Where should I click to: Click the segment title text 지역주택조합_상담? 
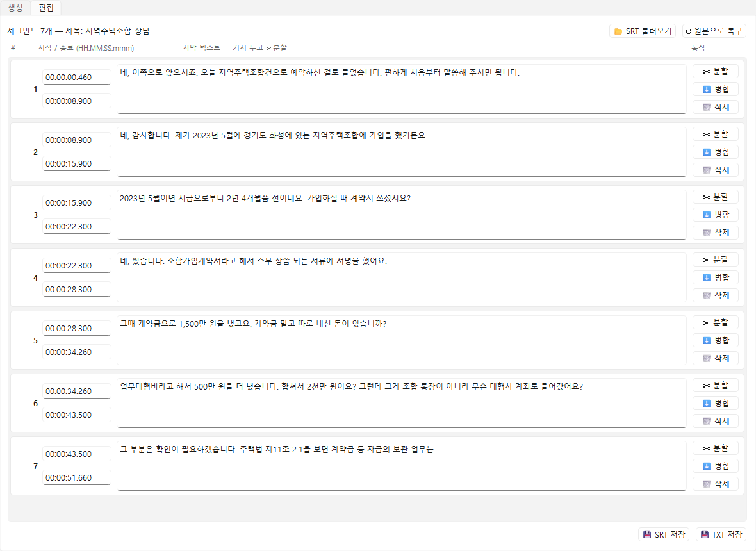(x=117, y=31)
